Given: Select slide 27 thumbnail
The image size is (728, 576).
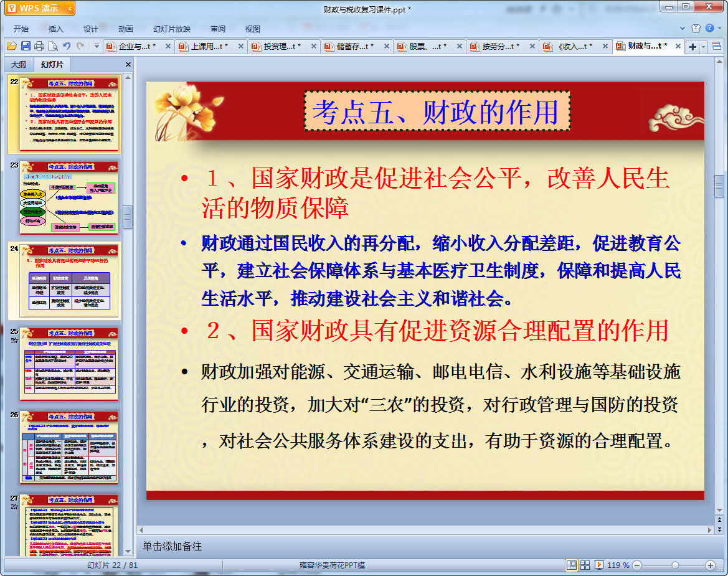Looking at the screenshot, I should coord(69,525).
